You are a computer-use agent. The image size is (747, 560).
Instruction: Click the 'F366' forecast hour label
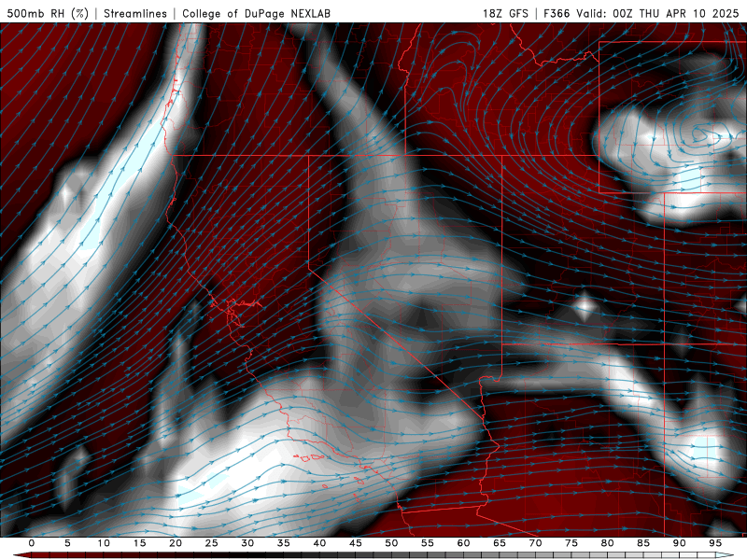click(557, 13)
